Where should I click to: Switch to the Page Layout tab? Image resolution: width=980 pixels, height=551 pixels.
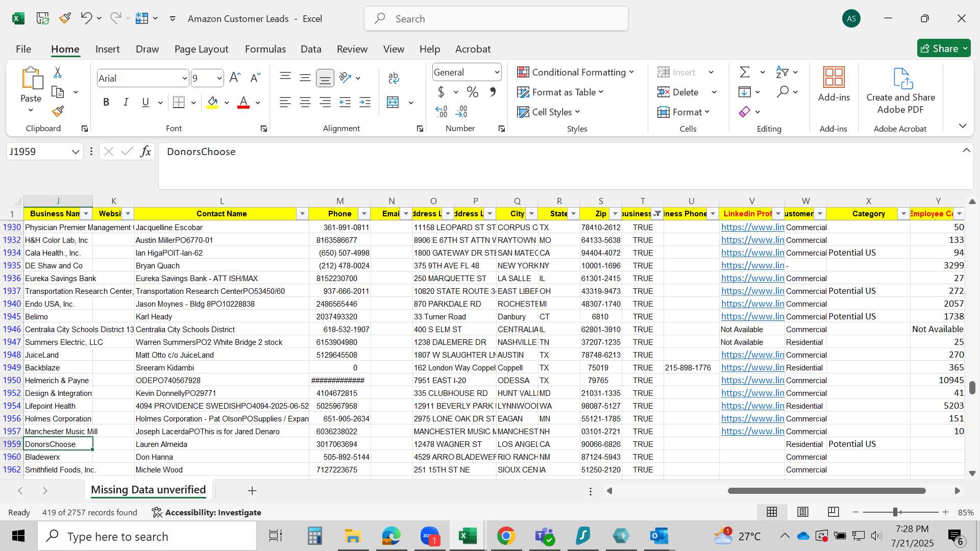click(x=201, y=49)
